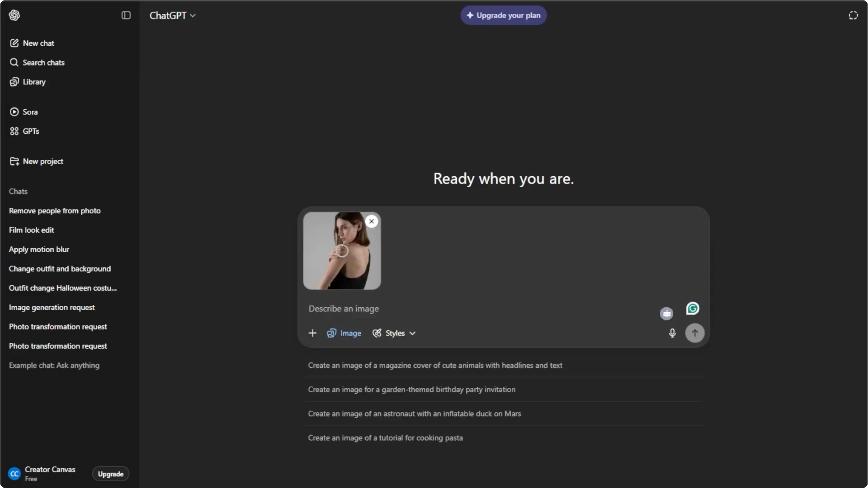Click the Grammarly icon in the composer
The width and height of the screenshot is (868, 488).
click(693, 309)
